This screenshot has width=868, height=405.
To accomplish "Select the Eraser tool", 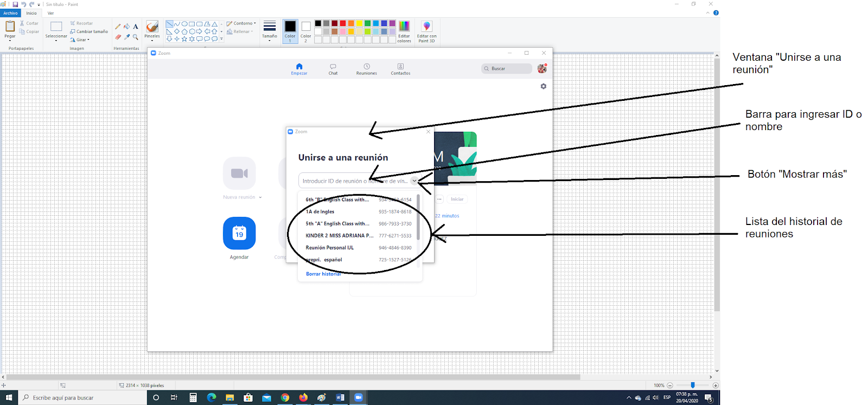I will pos(118,37).
